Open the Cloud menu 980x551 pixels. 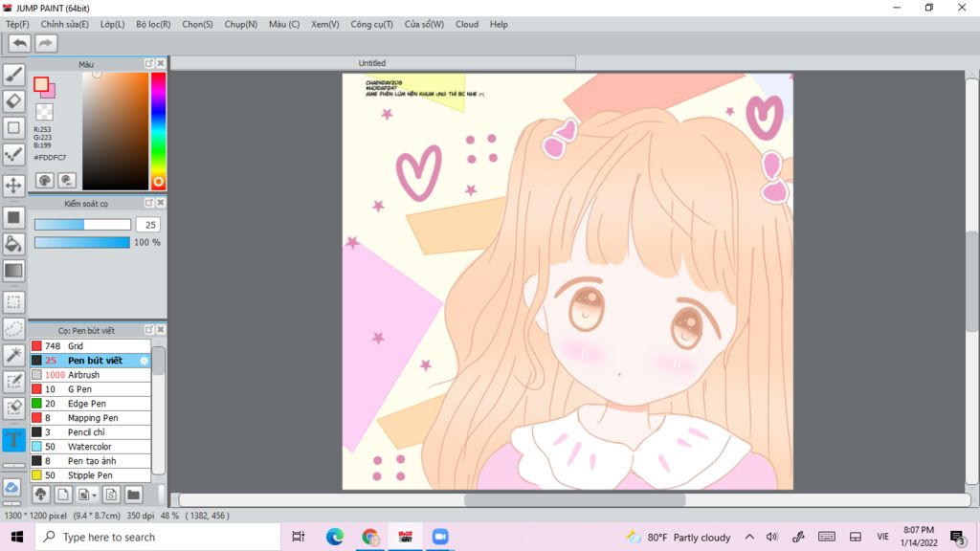467,24
